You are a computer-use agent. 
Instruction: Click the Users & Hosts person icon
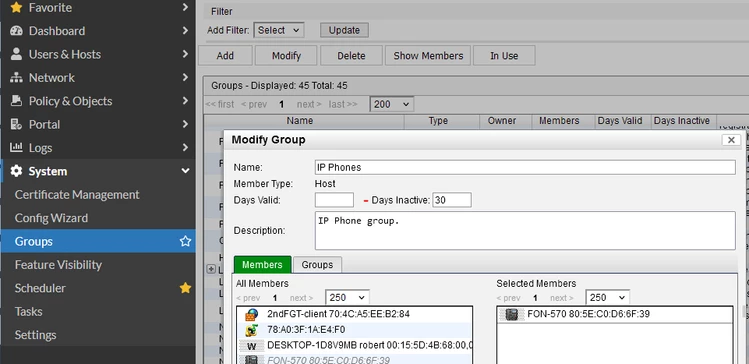pos(16,54)
